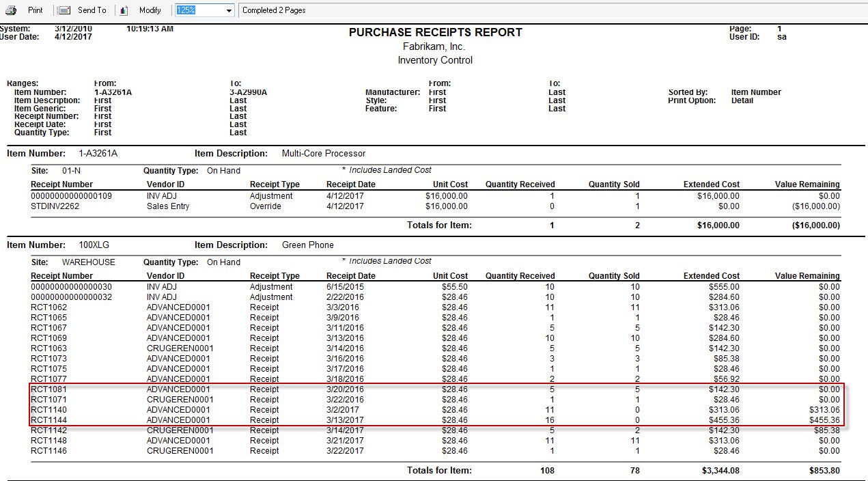Click the Print toolbar label
This screenshot has width=868, height=481.
(35, 10)
